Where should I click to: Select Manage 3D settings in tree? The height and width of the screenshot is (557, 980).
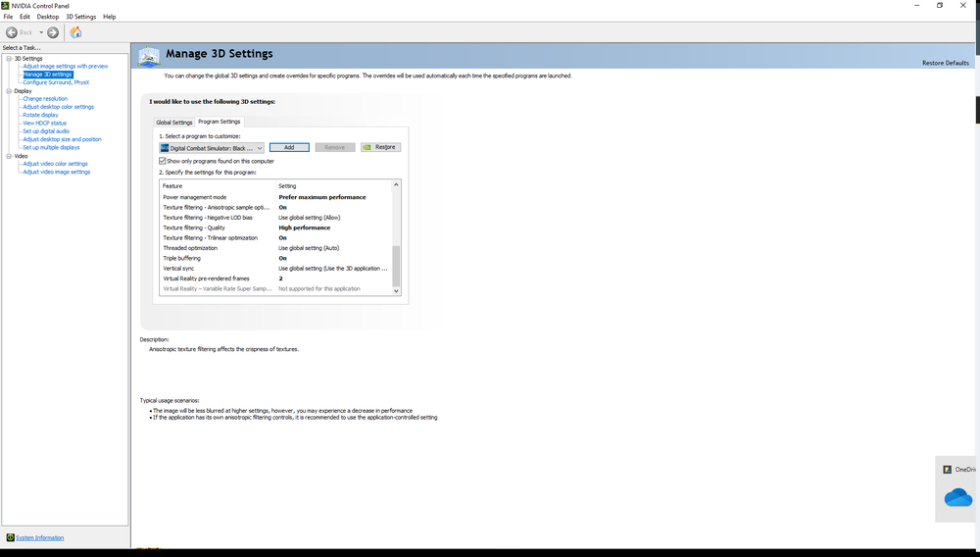(47, 75)
